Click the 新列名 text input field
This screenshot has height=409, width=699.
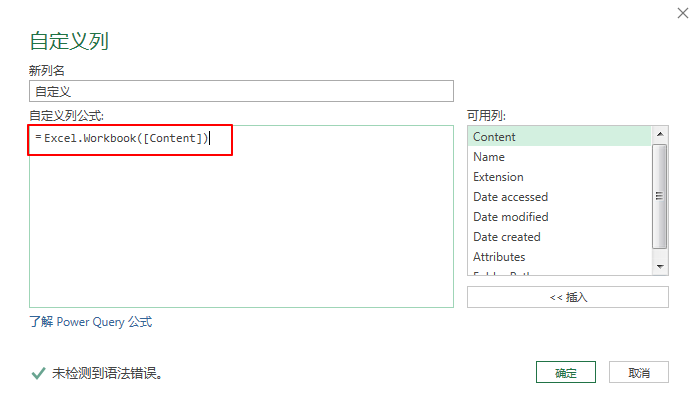(241, 91)
